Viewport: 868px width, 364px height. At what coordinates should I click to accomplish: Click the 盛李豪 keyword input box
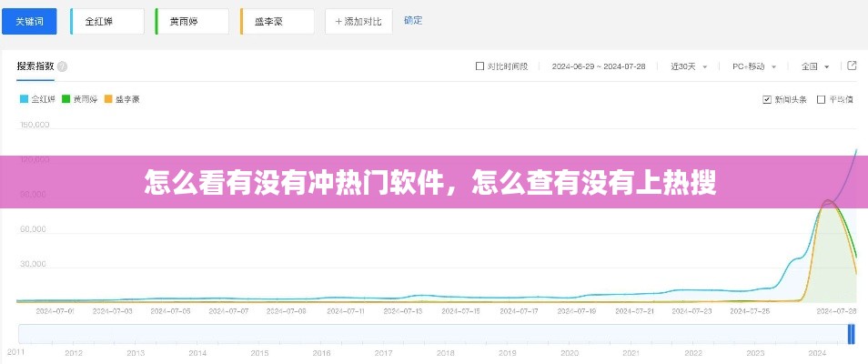tap(278, 21)
